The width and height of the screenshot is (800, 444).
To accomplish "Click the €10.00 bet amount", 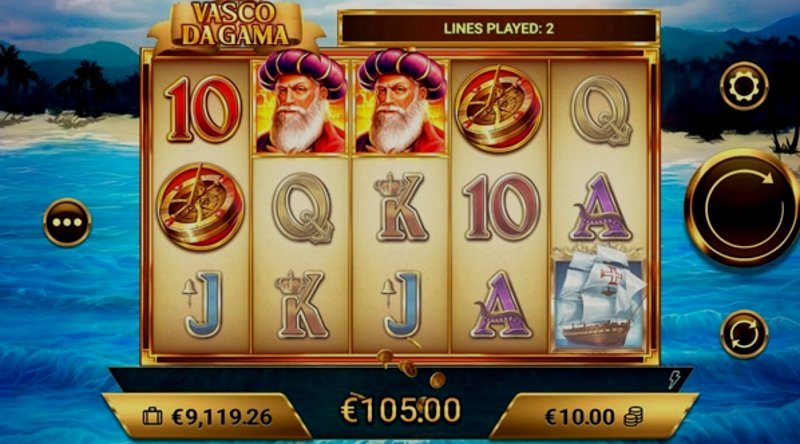I will pyautogui.click(x=580, y=417).
